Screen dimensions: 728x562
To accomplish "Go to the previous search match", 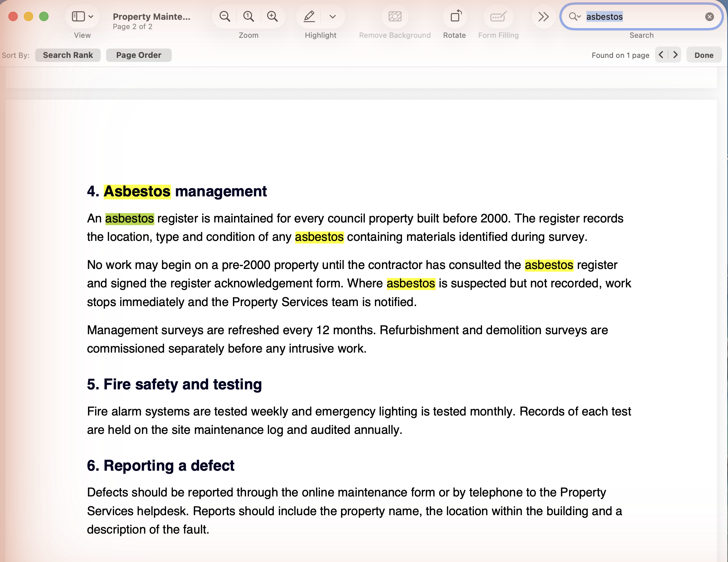I will (661, 55).
